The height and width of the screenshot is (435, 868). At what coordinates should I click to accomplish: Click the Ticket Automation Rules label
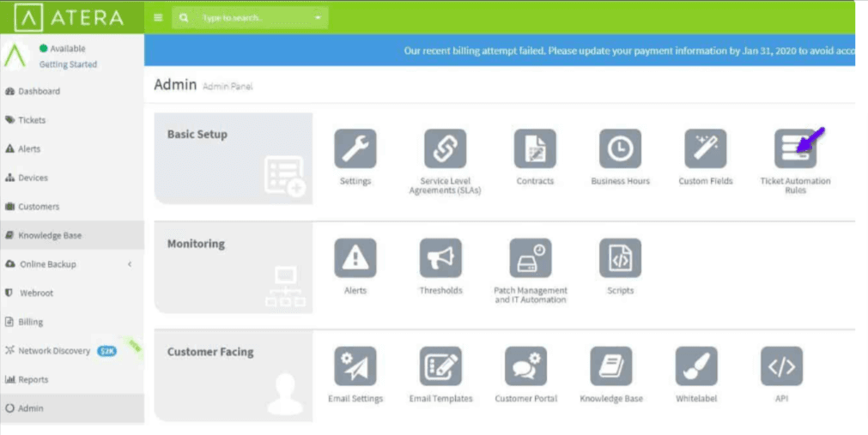[795, 185]
